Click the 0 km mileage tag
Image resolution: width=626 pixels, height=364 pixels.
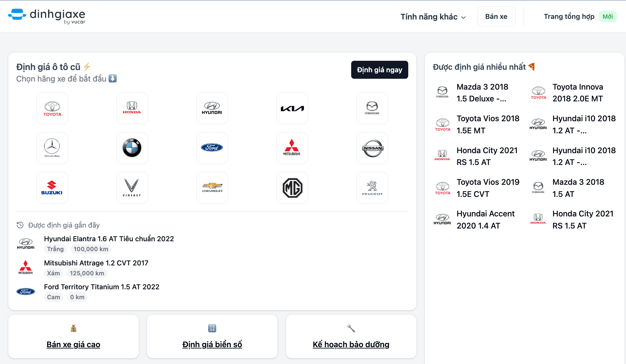tap(77, 297)
